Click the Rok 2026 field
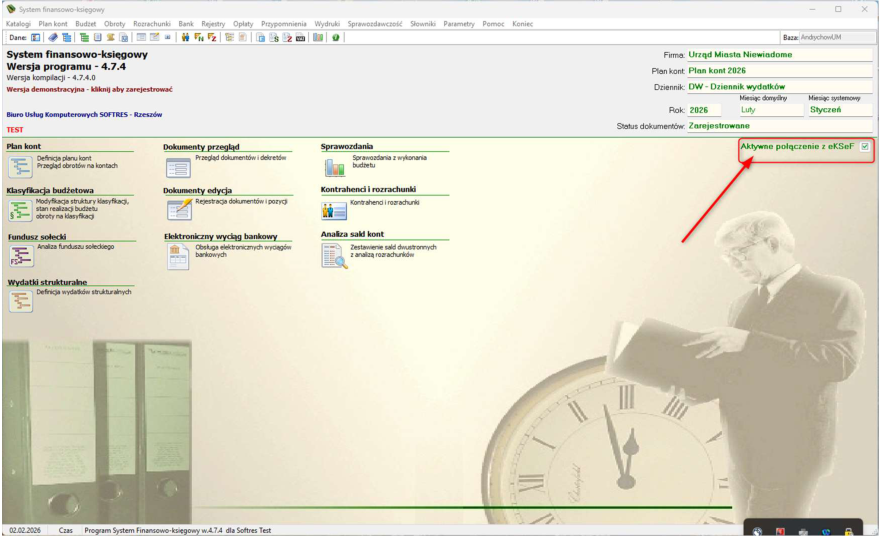This screenshot has height=536, width=880. 704,110
